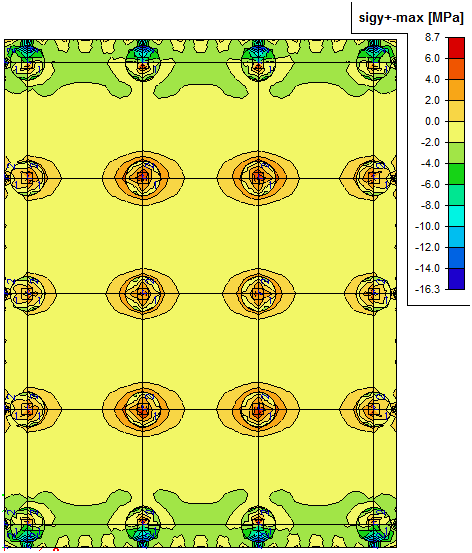Screen dimensions: 472x553
Task: Click the 6.0 legend value label
Action: click(432, 59)
